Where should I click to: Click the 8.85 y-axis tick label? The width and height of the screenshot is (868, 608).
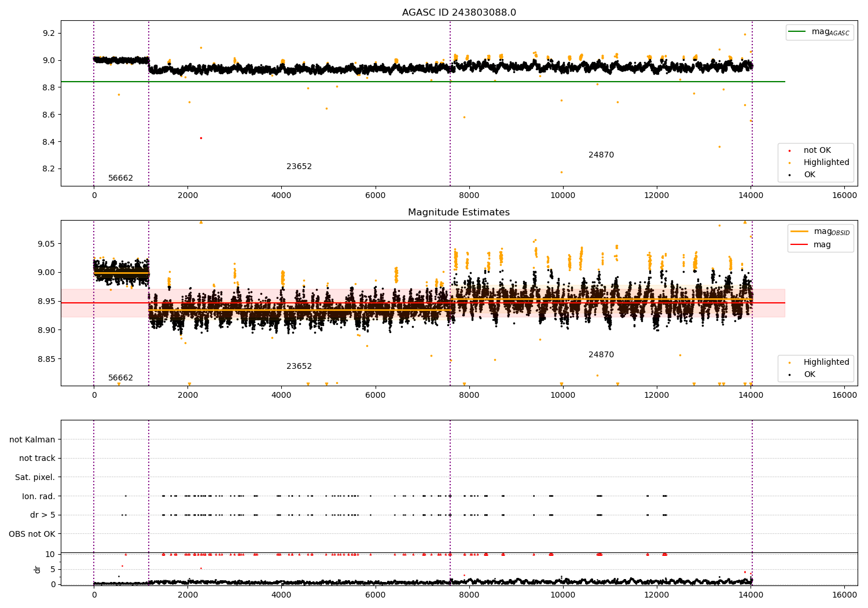[46, 360]
